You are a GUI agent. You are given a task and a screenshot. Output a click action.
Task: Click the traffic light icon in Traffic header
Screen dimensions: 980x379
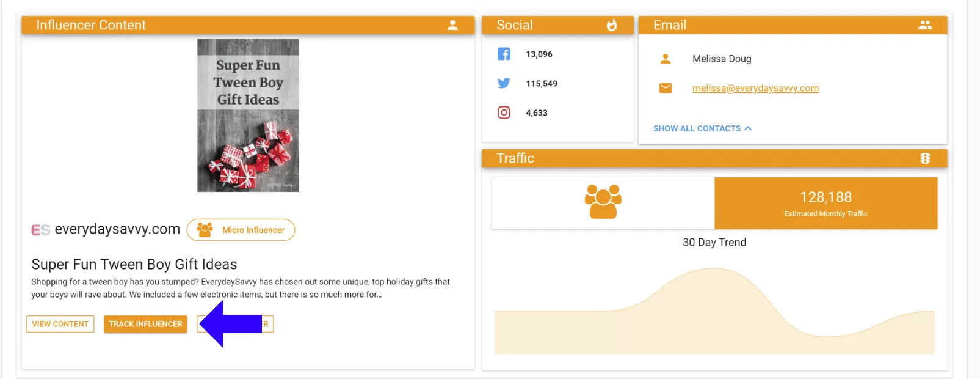click(x=925, y=158)
